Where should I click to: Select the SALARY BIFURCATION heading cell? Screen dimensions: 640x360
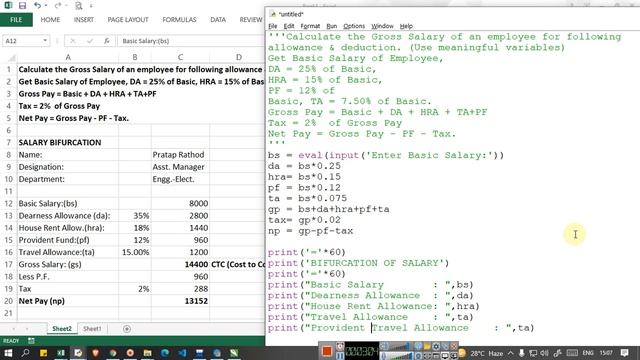click(68, 142)
